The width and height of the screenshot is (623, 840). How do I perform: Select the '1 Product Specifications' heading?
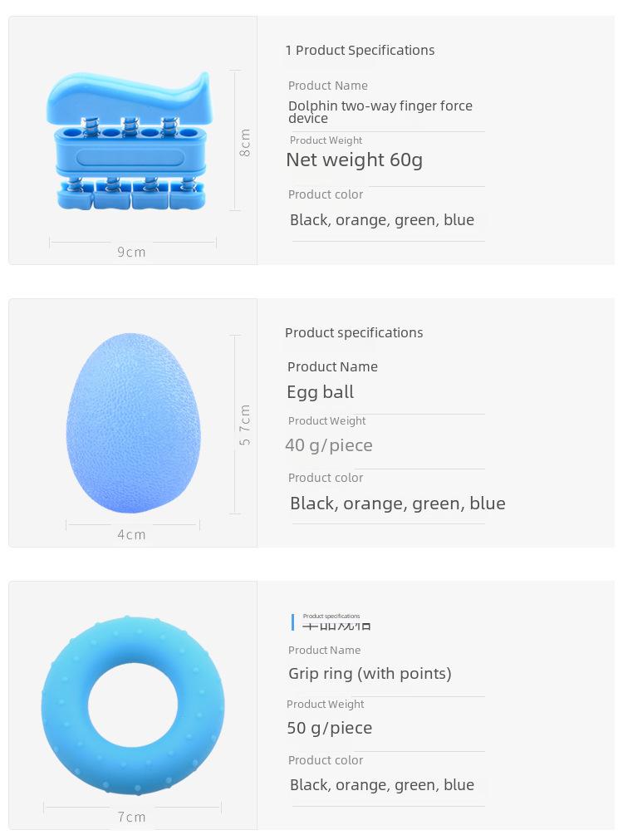360,51
